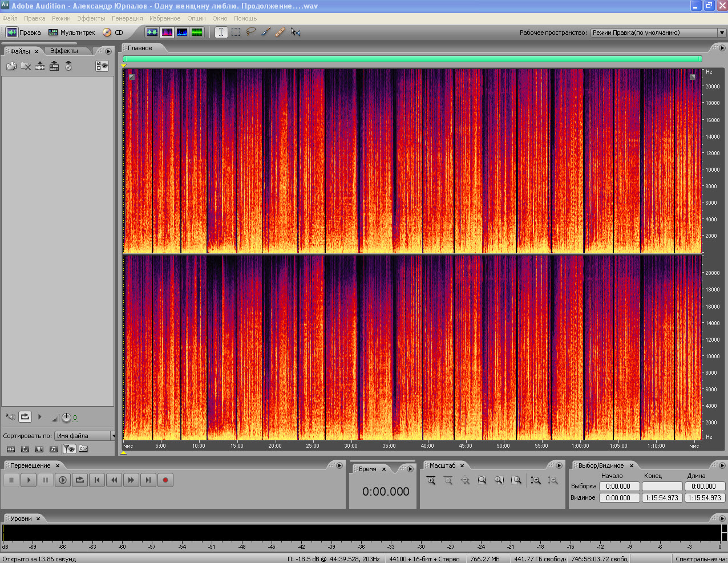
Task: Zoom out vertically in Масштаб panel
Action: click(x=553, y=480)
